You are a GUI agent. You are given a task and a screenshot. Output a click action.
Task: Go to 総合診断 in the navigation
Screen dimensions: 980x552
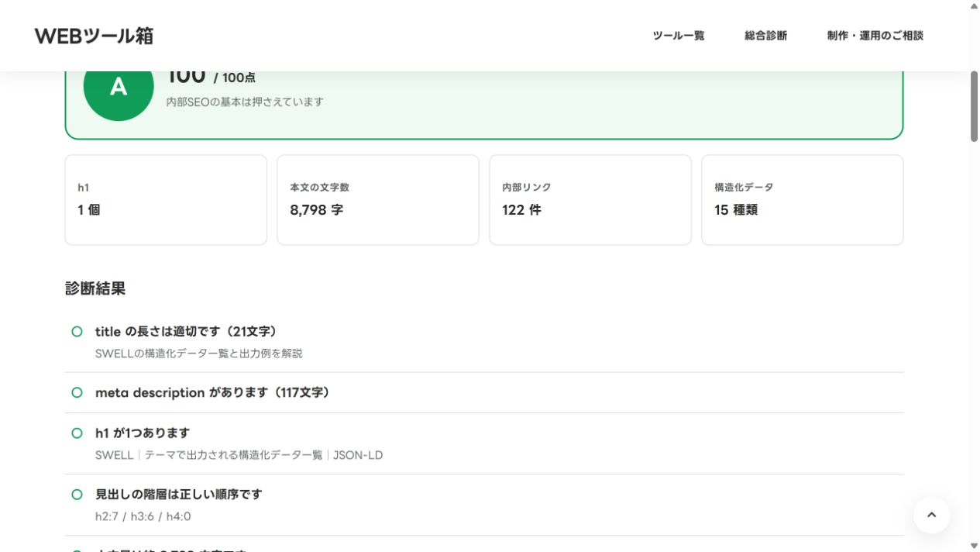[x=765, y=36]
